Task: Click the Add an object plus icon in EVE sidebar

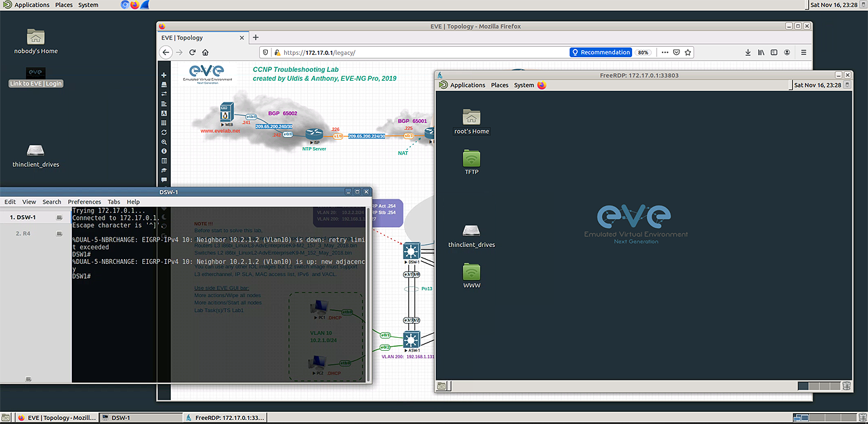Action: coord(164,75)
